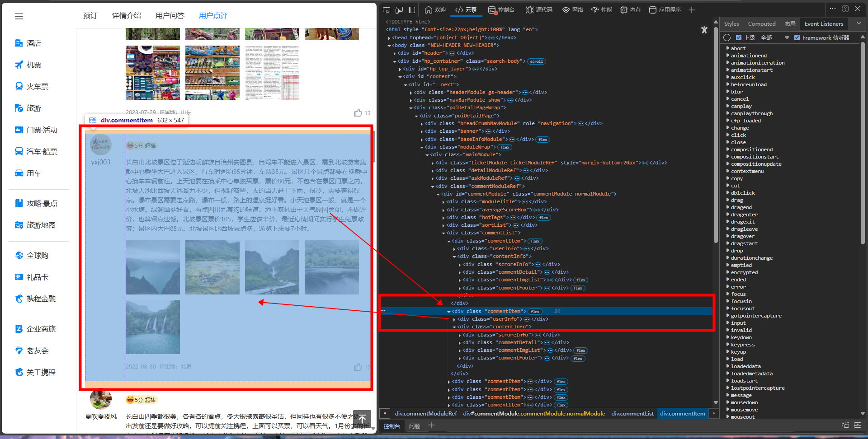This screenshot has width=868, height=439.
Task: Click the 欢迎 welcome tab in DevTools
Action: (435, 10)
